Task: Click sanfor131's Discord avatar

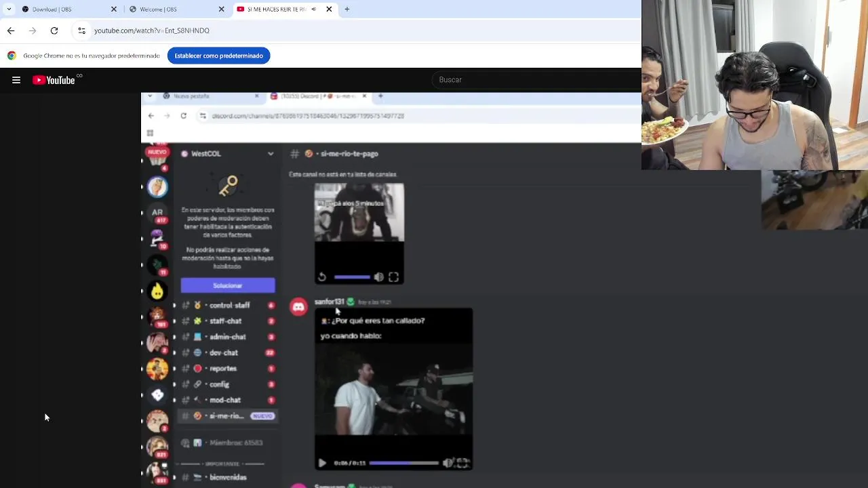Action: pos(298,307)
